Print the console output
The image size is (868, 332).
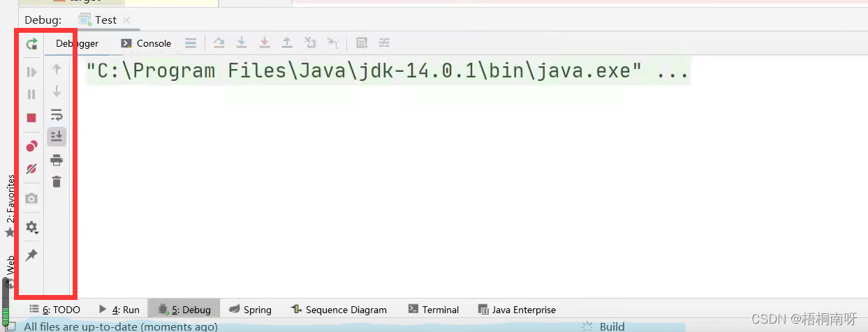click(57, 160)
